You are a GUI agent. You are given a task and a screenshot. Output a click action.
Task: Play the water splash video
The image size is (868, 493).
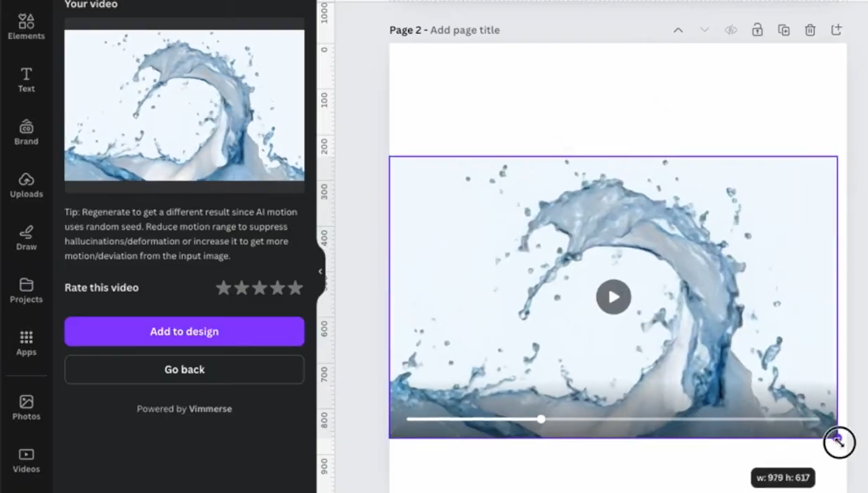click(613, 297)
